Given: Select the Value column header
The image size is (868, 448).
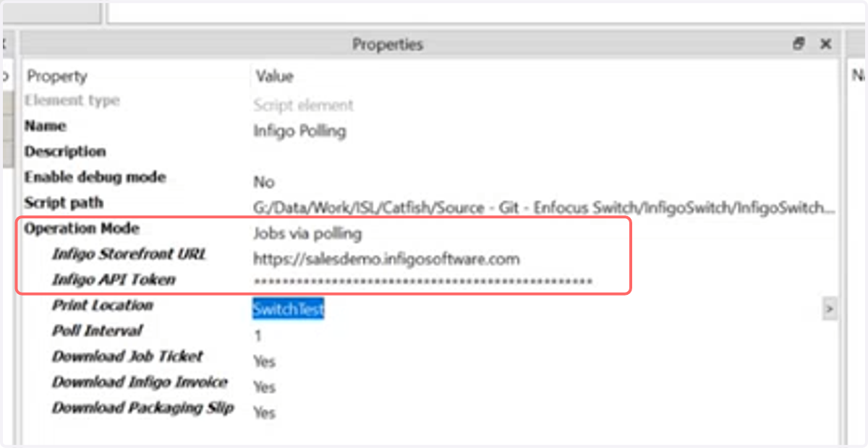Looking at the screenshot, I should coord(274,76).
